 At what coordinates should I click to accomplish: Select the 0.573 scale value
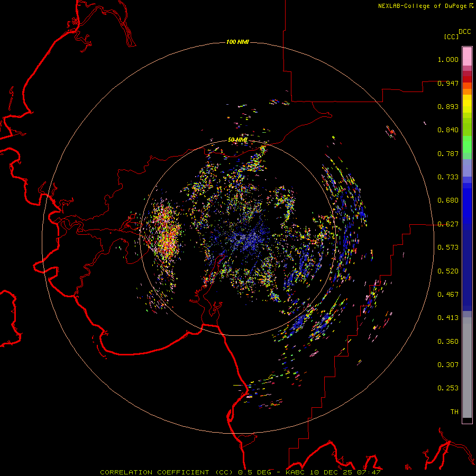tap(448, 248)
